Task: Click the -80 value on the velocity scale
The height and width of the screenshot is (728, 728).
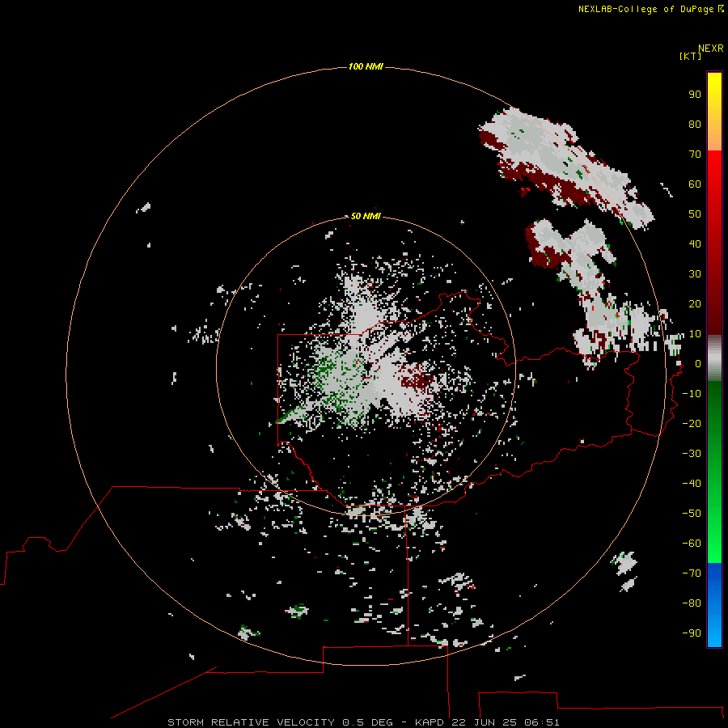Action: pos(692,603)
